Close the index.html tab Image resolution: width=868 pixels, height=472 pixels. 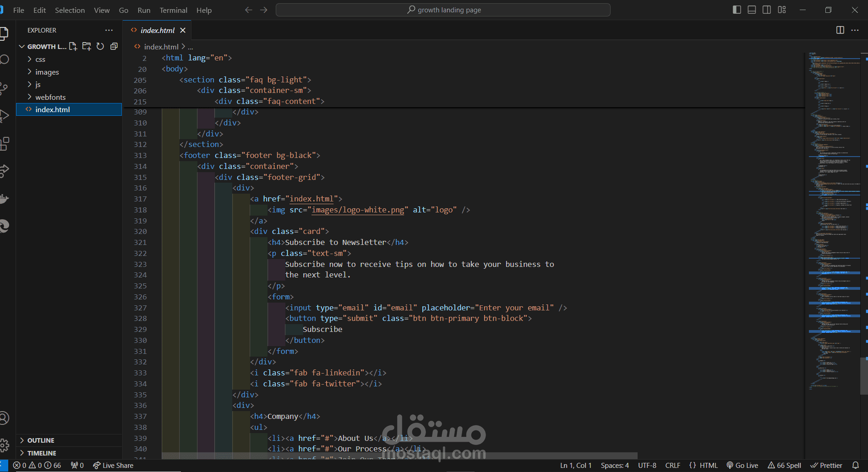pyautogui.click(x=183, y=30)
